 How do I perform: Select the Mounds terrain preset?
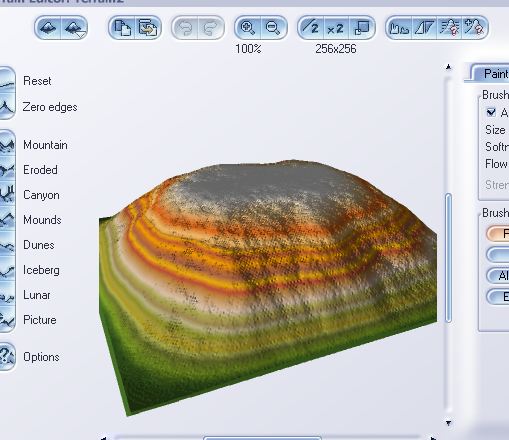[7, 220]
